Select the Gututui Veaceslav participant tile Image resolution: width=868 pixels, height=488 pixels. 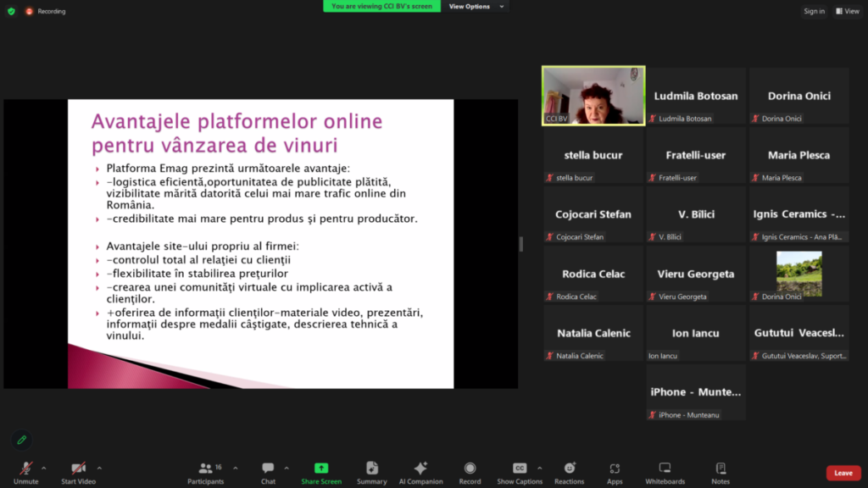tap(798, 333)
